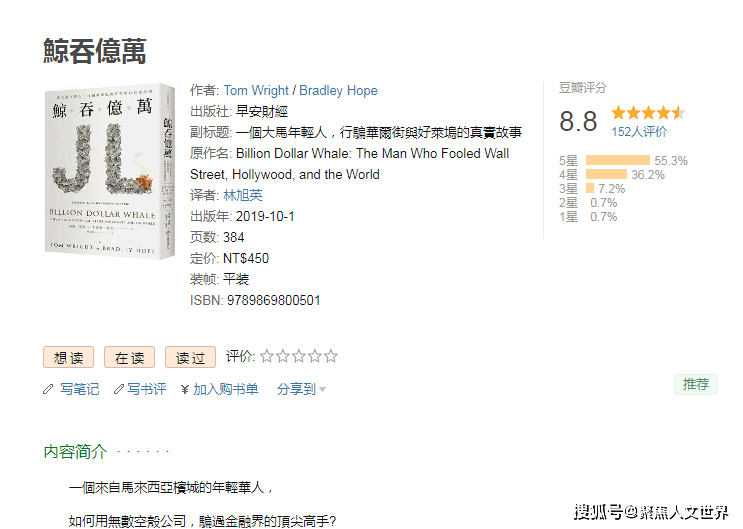Rate the book four stars
This screenshot has height=529, width=743.
[315, 356]
